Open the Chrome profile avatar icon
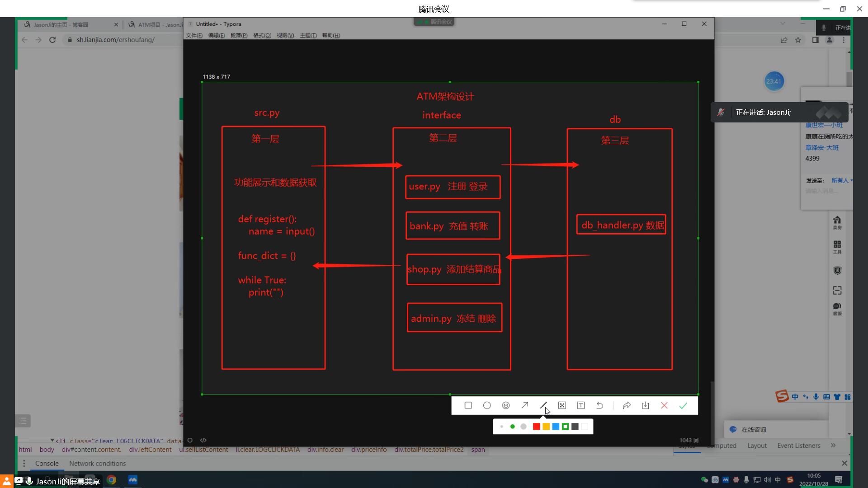The width and height of the screenshot is (868, 488). tap(830, 40)
